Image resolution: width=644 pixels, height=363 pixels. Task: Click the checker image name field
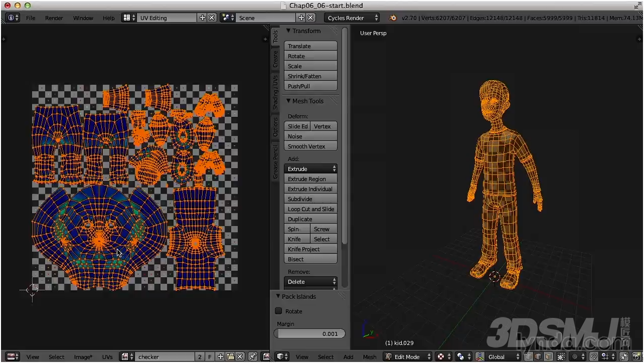tap(165, 356)
